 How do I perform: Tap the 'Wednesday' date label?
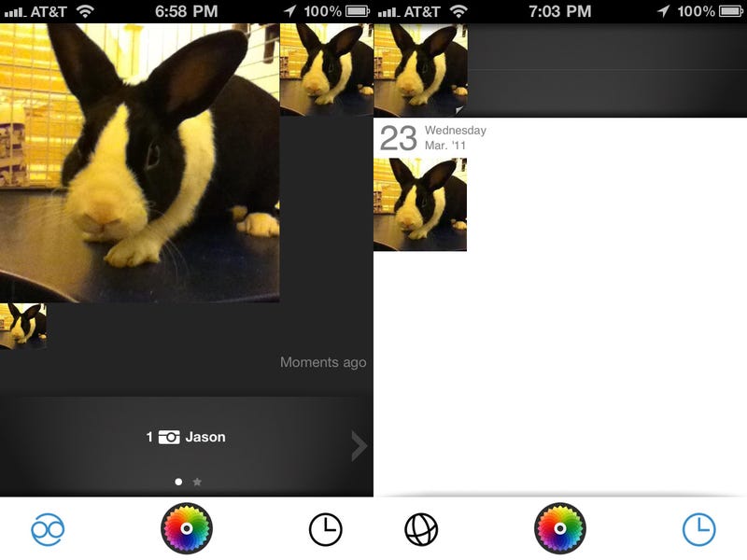pos(456,130)
